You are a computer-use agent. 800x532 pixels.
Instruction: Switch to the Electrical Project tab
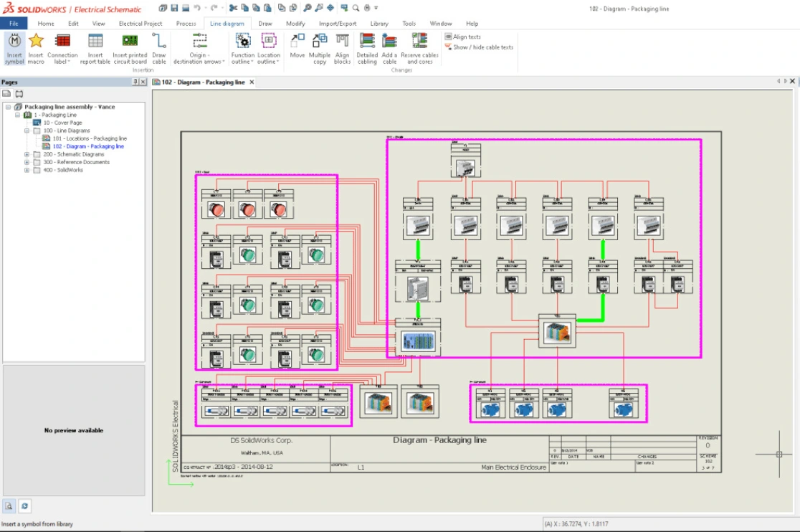[x=141, y=24]
